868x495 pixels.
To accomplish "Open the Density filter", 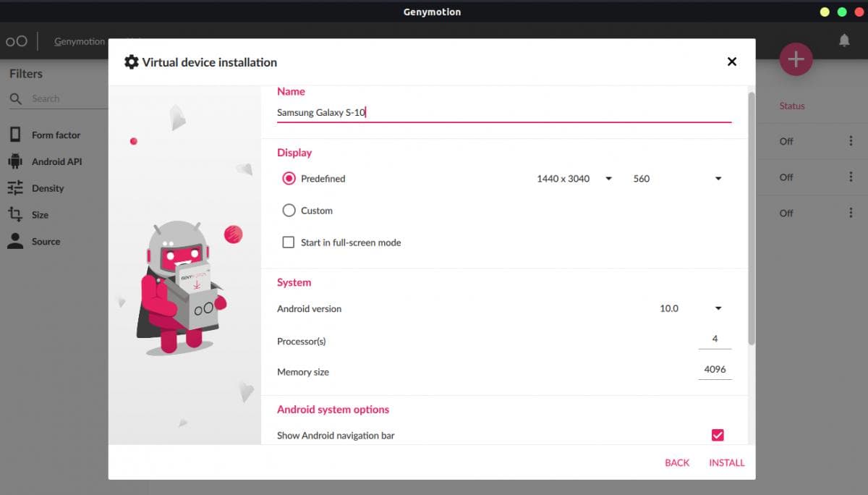I will pyautogui.click(x=48, y=188).
